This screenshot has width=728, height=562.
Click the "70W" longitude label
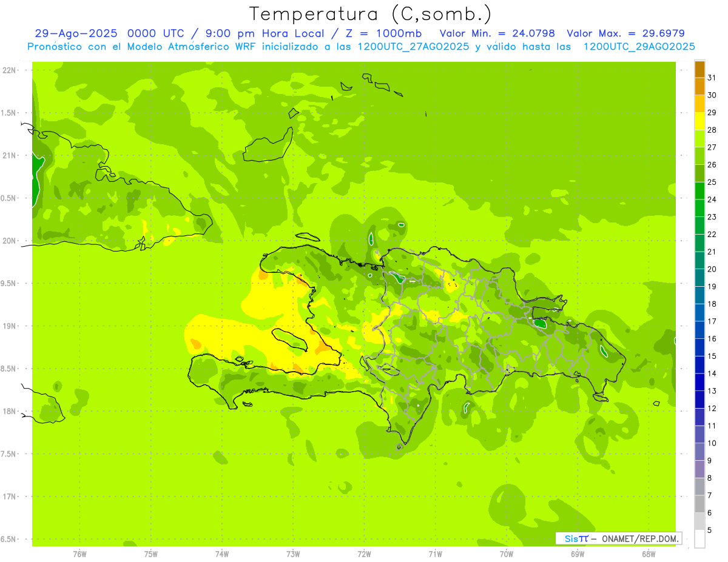[x=507, y=554]
